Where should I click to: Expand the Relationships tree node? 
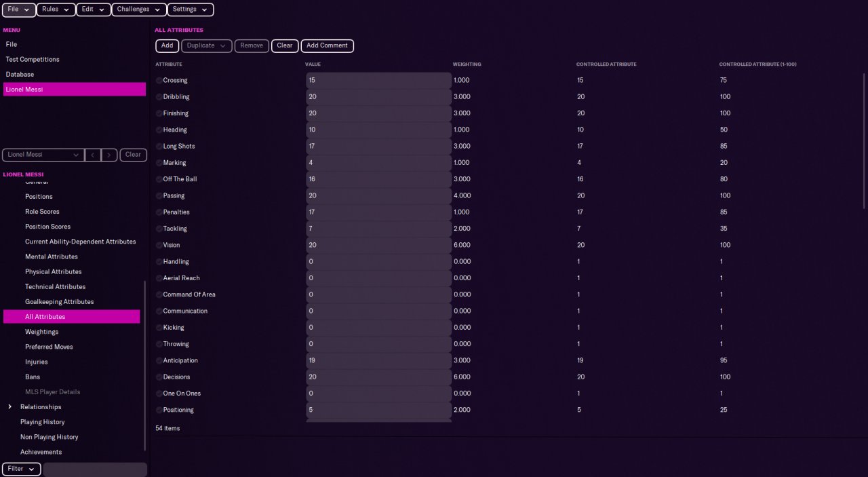pos(9,407)
